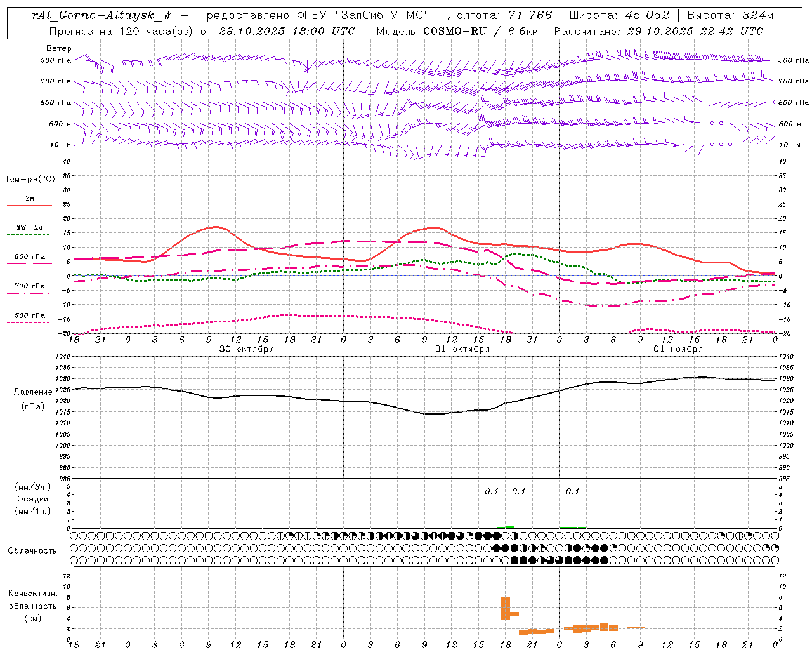This screenshot has height=650, width=812.
Task: Click the Высота: 324м field
Action: tap(731, 15)
